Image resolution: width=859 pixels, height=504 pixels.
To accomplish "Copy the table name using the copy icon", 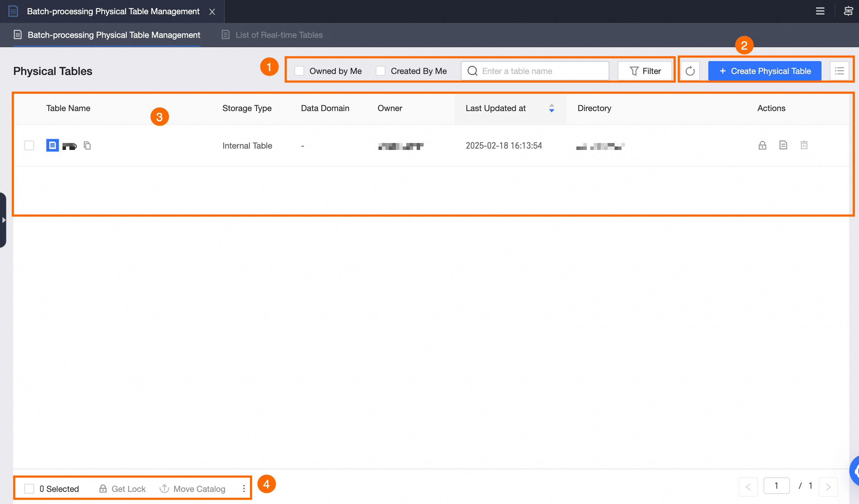I will click(87, 145).
